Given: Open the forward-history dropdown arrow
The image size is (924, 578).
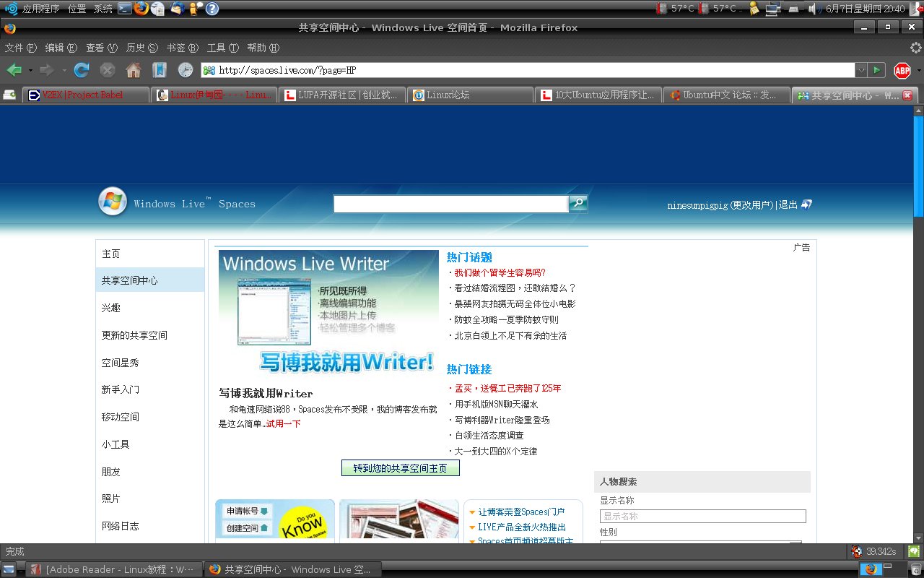Looking at the screenshot, I should pyautogui.click(x=64, y=71).
